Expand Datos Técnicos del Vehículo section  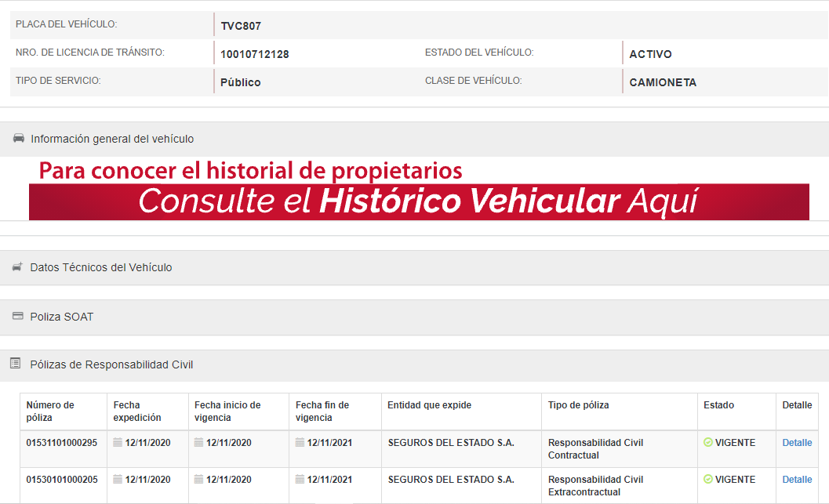click(x=101, y=267)
